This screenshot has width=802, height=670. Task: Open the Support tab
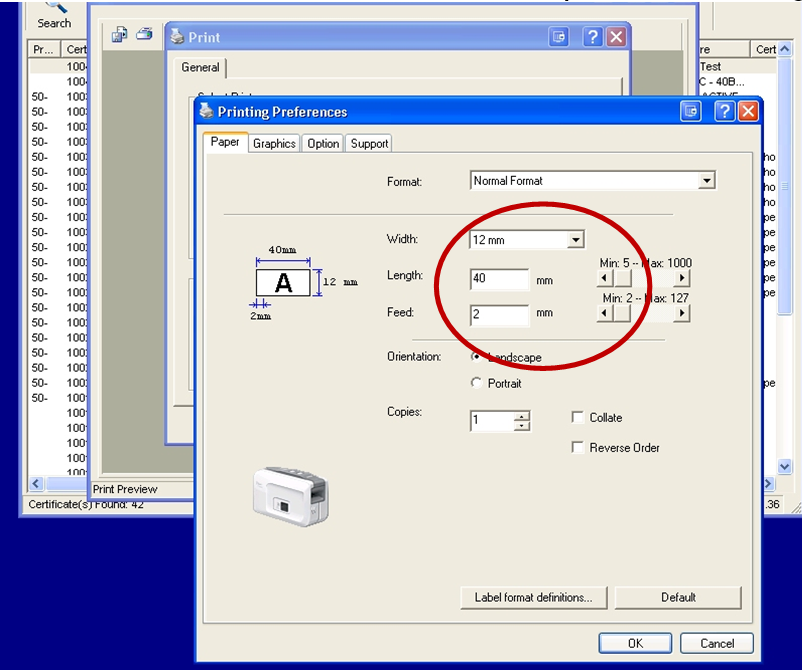coord(369,144)
